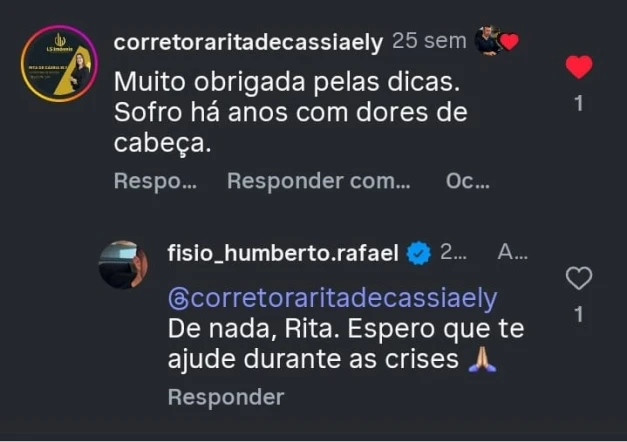Click the truncated "Oc..." option
Viewport: 627px width, 442px height.
(x=467, y=181)
